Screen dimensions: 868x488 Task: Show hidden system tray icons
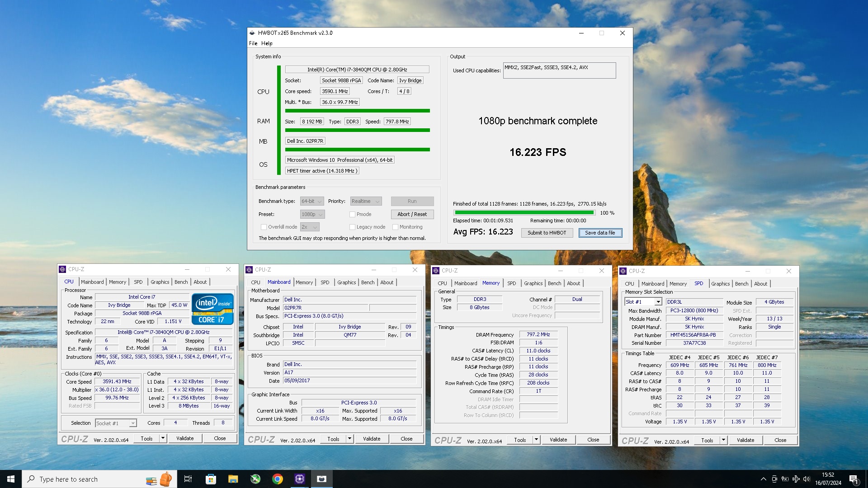(764, 479)
